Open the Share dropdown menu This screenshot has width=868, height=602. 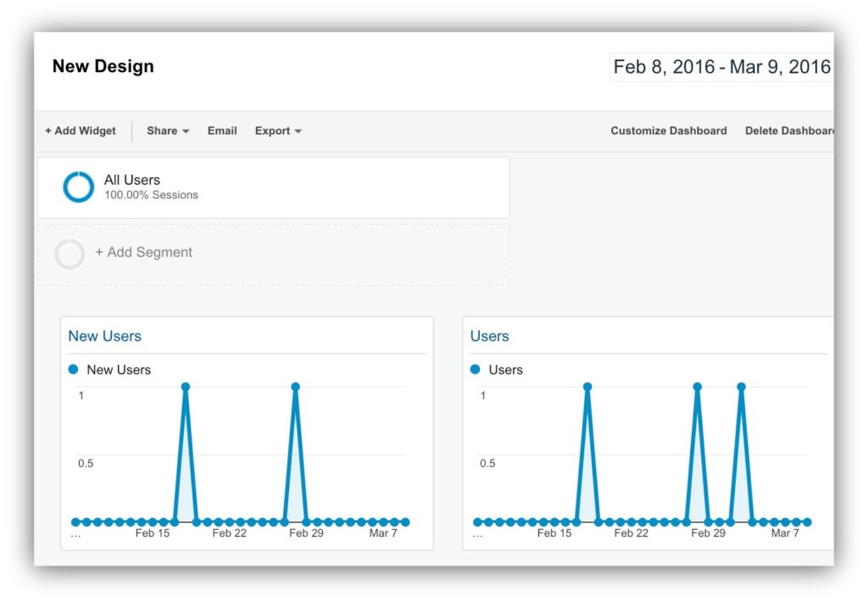tap(167, 131)
